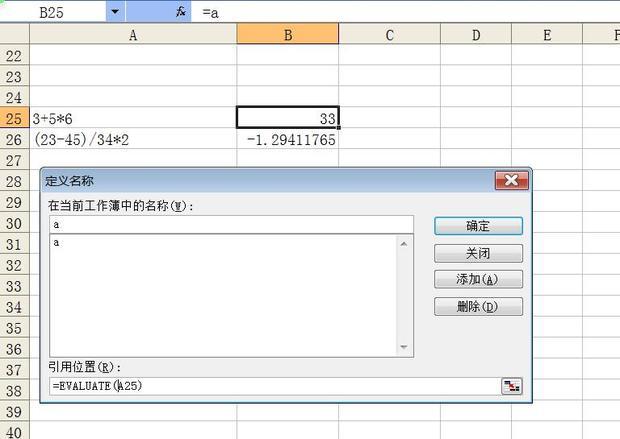620x439 pixels.
Task: Select row 22 header
Action: point(15,55)
